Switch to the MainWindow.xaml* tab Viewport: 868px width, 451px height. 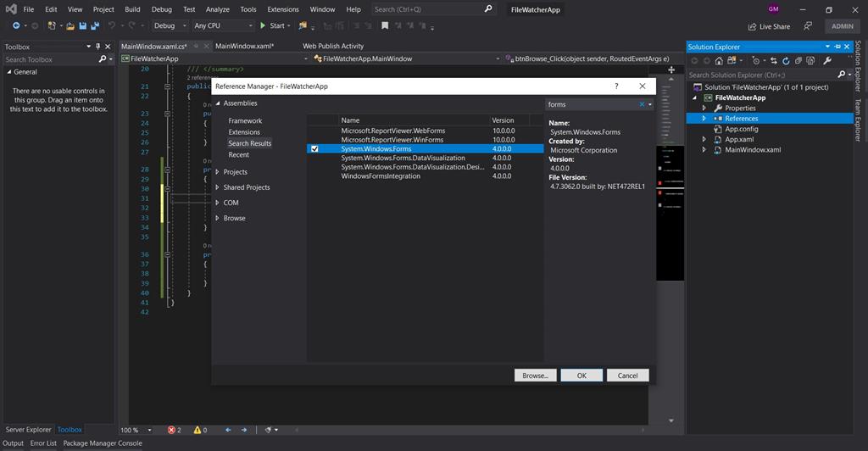[244, 46]
